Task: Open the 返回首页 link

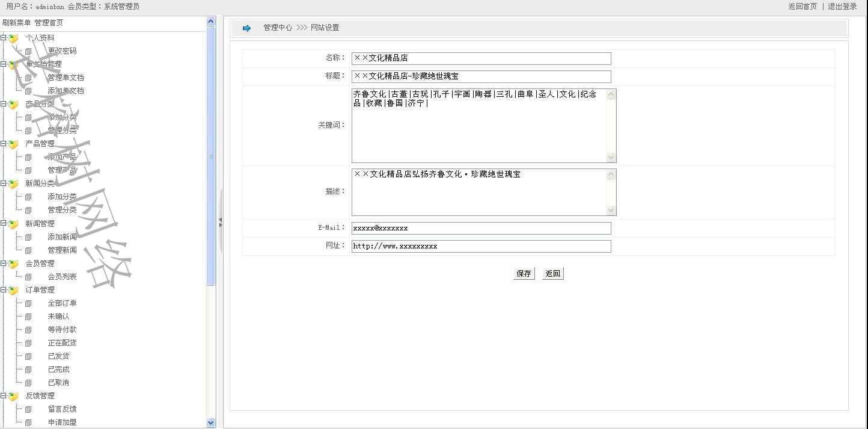Action: pos(802,7)
